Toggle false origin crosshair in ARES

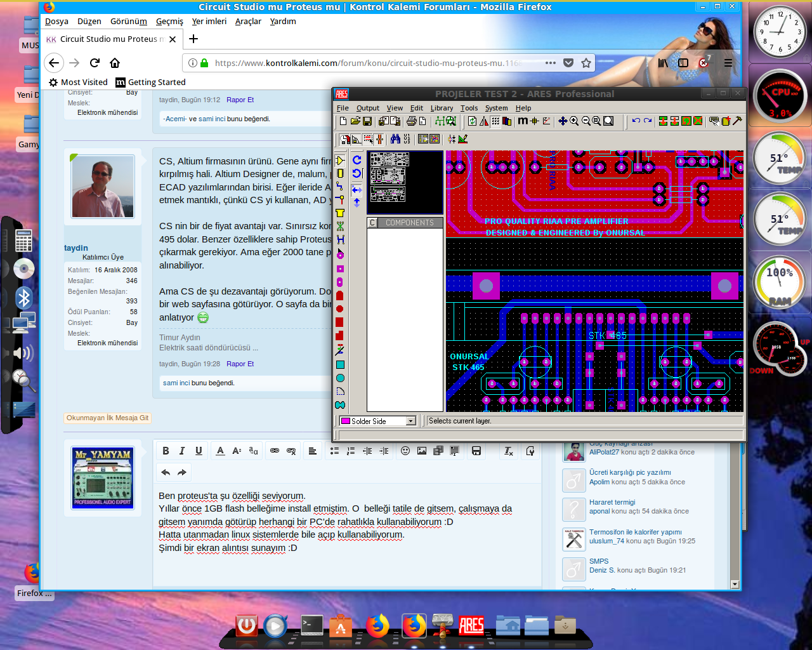[534, 121]
